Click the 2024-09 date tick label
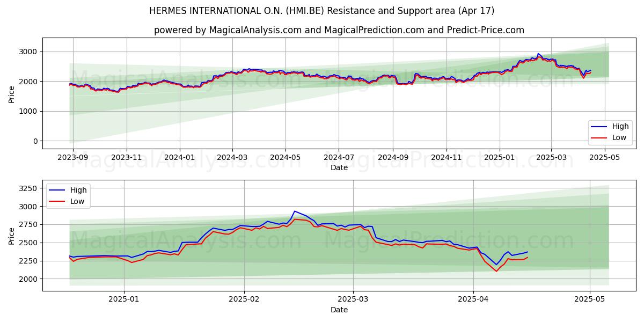 click(x=393, y=158)
